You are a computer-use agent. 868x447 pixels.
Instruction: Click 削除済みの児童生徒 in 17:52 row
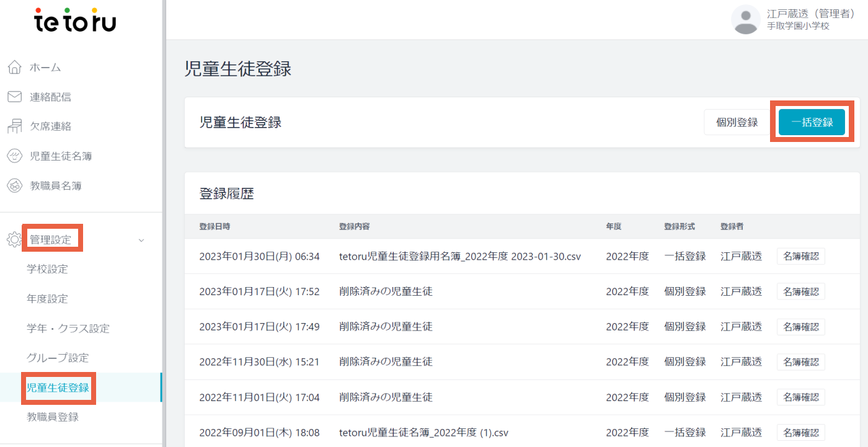point(386,291)
